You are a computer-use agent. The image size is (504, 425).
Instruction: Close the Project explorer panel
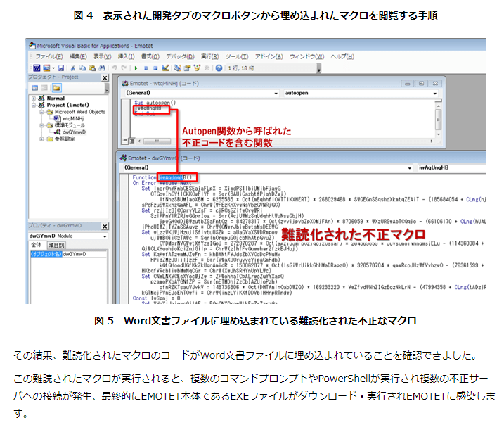[x=105, y=77]
